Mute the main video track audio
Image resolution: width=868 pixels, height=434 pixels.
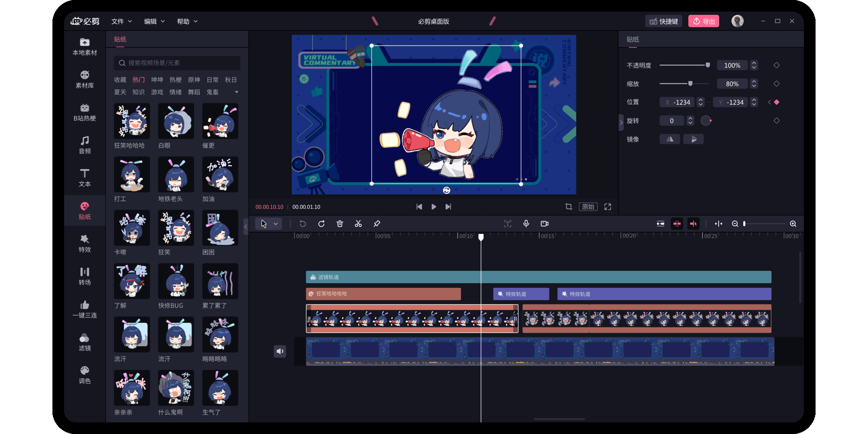tap(280, 351)
